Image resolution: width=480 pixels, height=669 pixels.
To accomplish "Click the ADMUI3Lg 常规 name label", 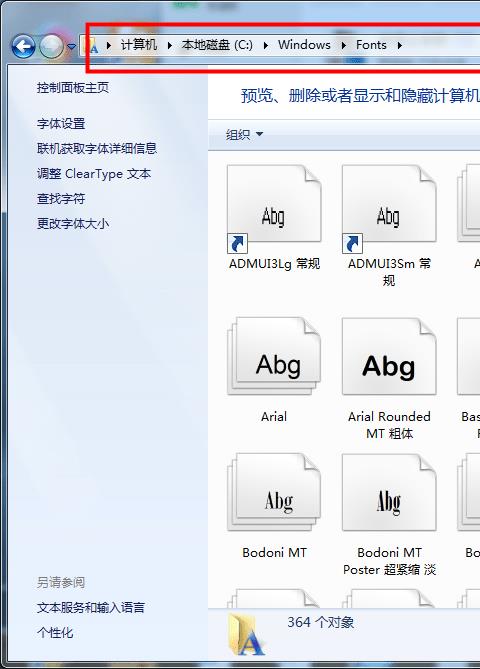I will (x=274, y=264).
